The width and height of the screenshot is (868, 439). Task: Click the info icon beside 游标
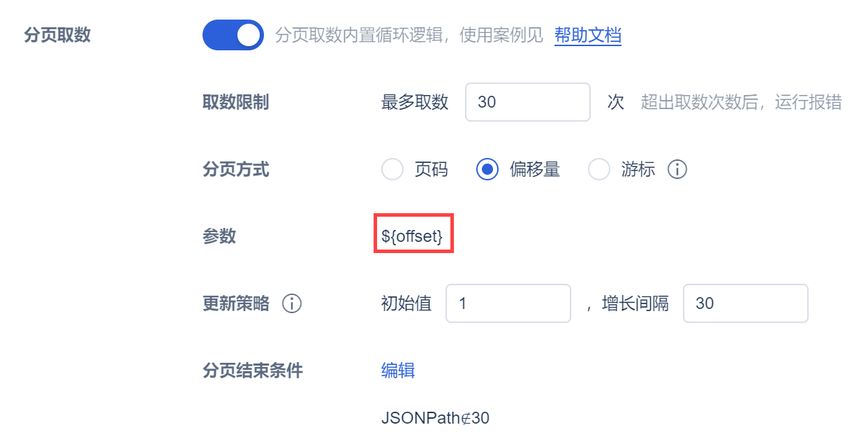(677, 169)
